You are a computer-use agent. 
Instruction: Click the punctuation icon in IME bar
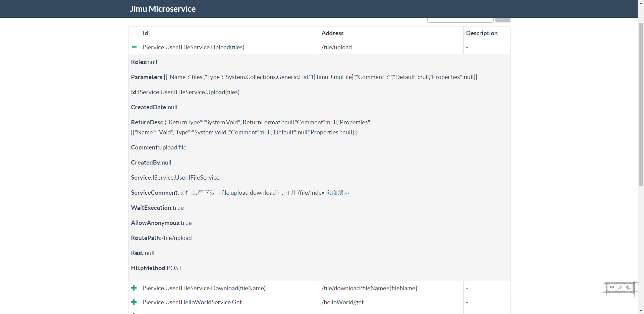pos(628,288)
